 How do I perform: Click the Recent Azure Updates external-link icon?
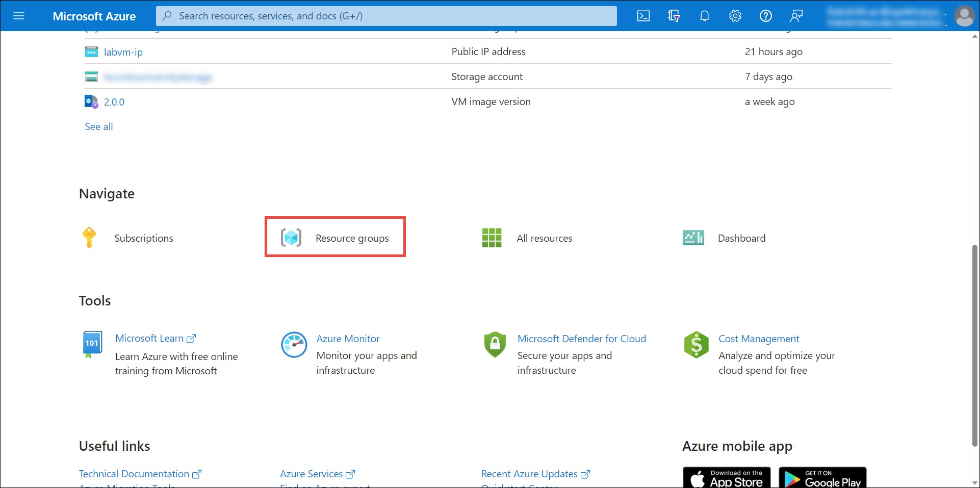pos(585,474)
